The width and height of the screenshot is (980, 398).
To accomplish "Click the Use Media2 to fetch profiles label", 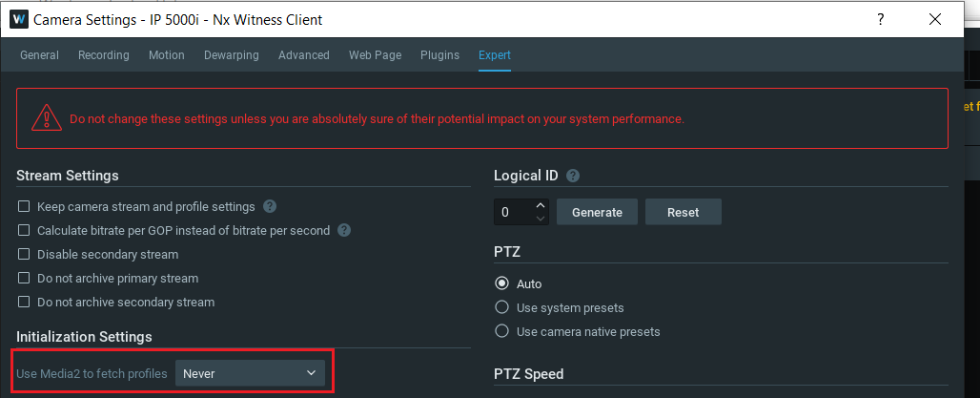I will [x=92, y=373].
